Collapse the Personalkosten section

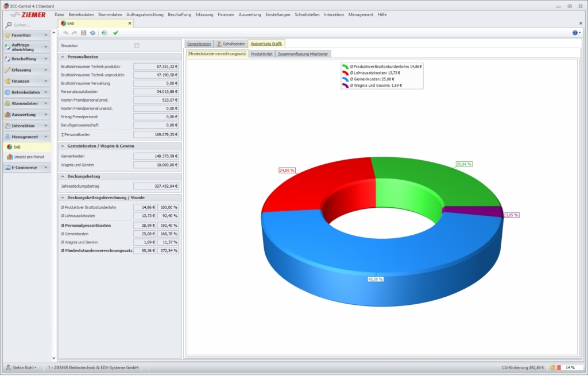[x=63, y=57]
